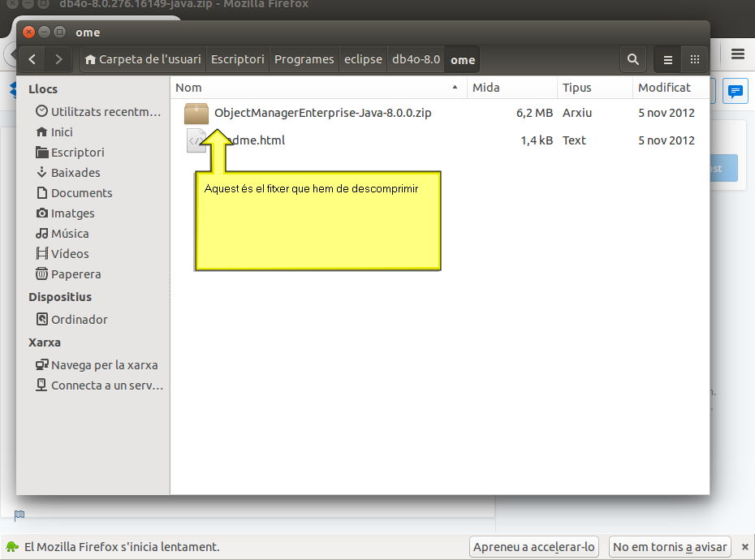Switch to list view icon
This screenshot has height=560, width=755.
(x=667, y=59)
